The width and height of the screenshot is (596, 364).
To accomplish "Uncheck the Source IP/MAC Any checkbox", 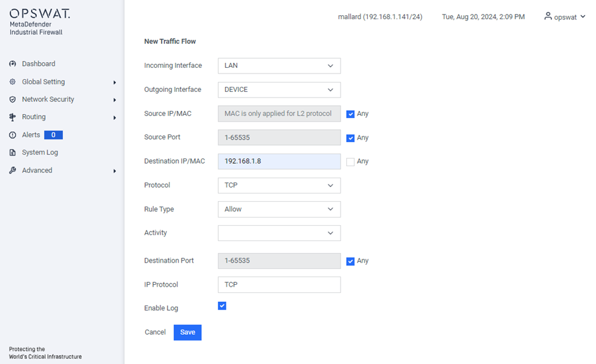I will [x=351, y=114].
